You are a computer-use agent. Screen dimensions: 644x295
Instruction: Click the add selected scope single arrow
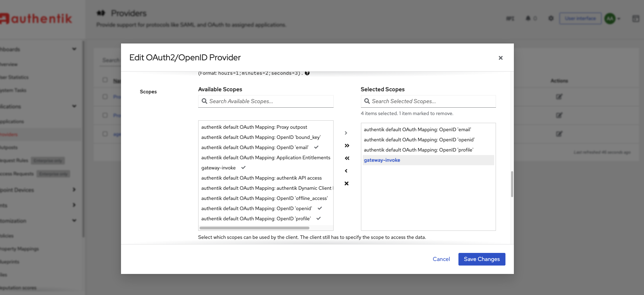346,133
